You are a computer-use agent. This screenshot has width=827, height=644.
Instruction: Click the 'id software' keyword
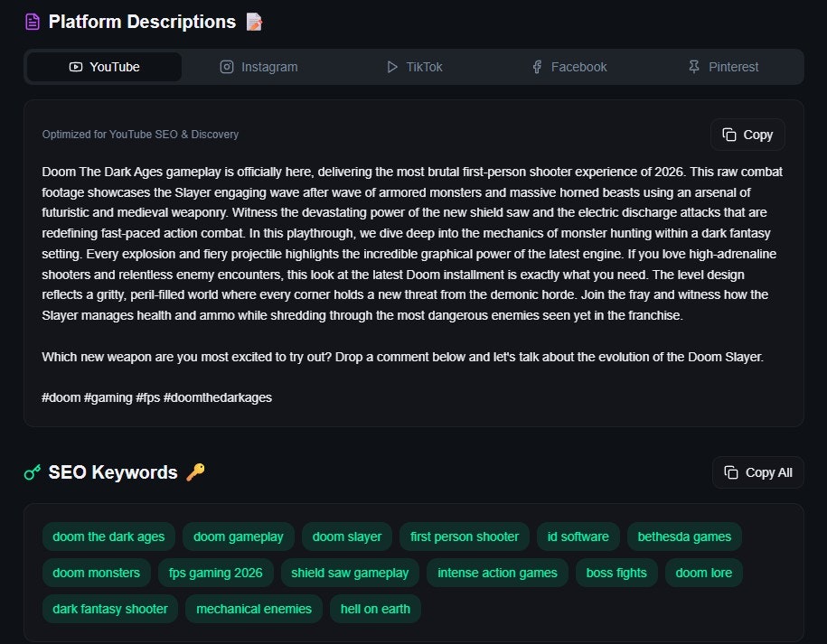pos(578,537)
